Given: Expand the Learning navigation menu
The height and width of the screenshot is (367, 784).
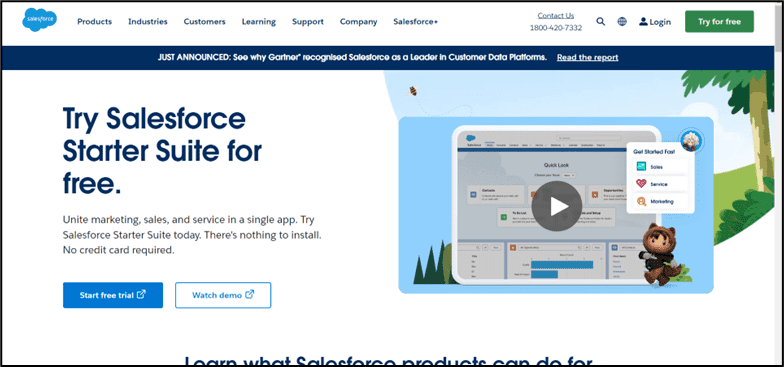Looking at the screenshot, I should (x=258, y=22).
